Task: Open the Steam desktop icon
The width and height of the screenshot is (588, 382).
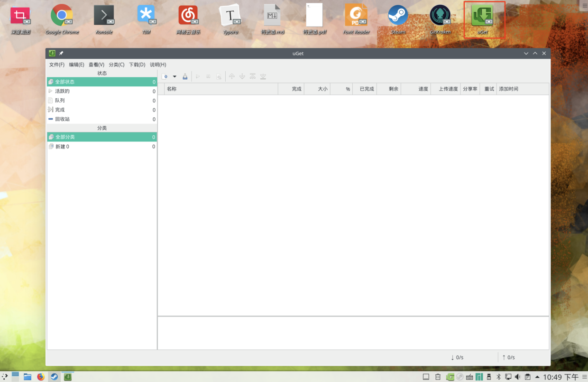Action: tap(398, 20)
